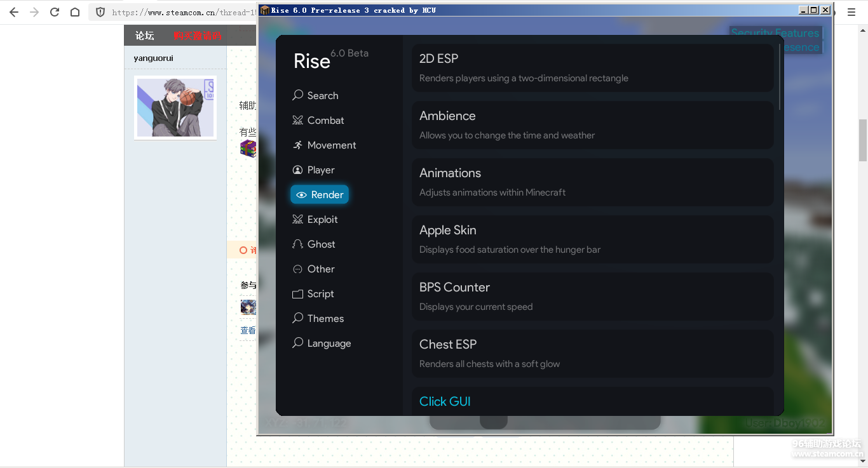This screenshot has height=468, width=868.
Task: Open the Player category icon
Action: (x=297, y=170)
